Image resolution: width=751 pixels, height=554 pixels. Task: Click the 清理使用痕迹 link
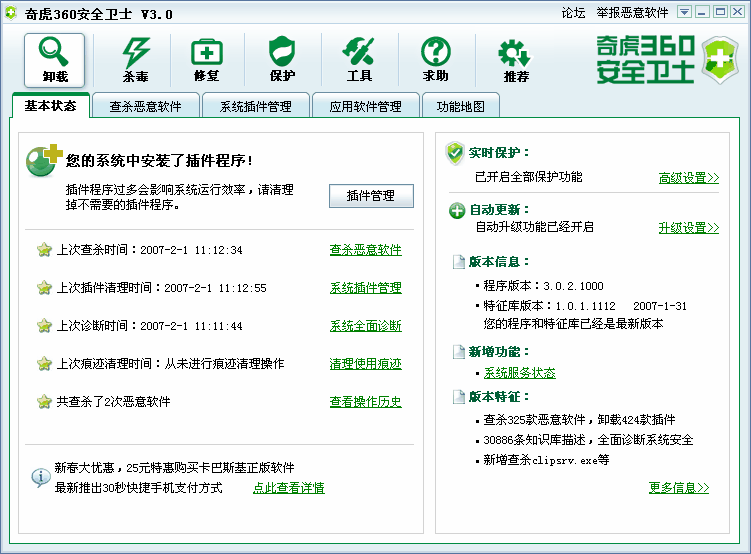tap(365, 364)
